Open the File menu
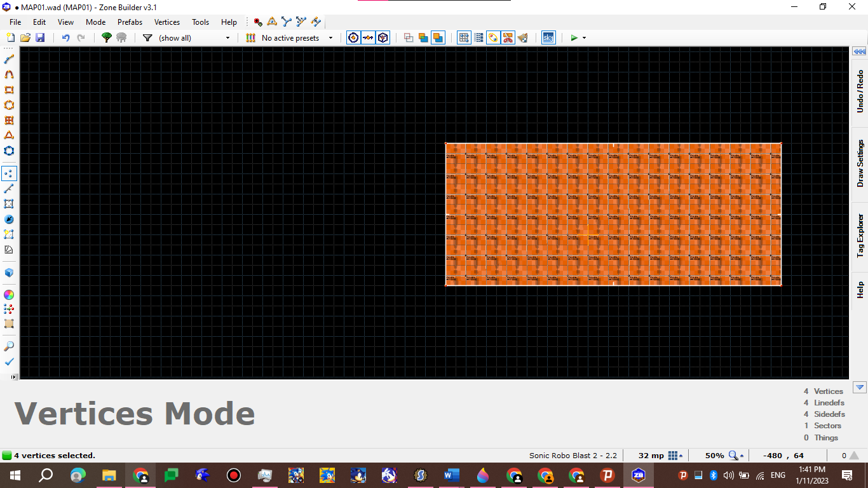Image resolution: width=868 pixels, height=488 pixels. click(15, 22)
